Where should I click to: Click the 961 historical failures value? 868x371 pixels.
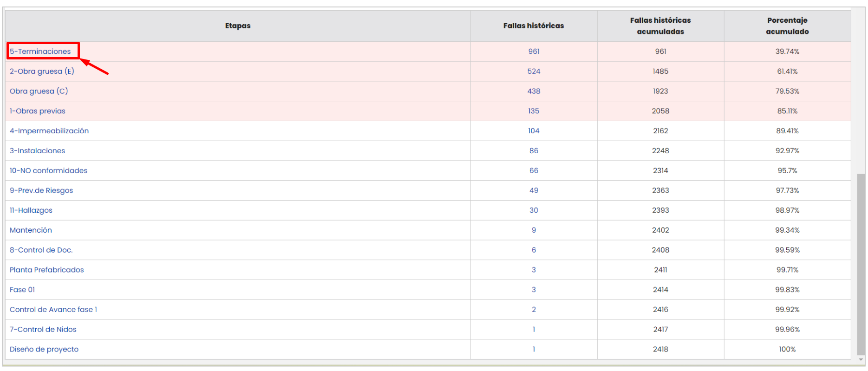534,52
